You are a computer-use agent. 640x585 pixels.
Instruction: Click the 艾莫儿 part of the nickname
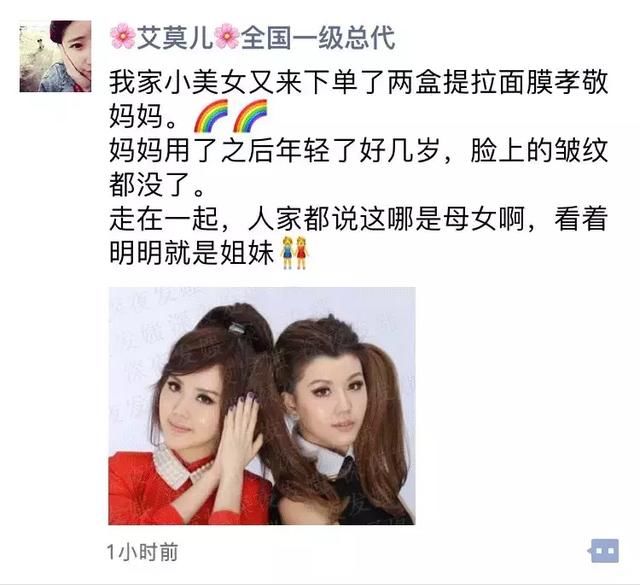point(175,37)
